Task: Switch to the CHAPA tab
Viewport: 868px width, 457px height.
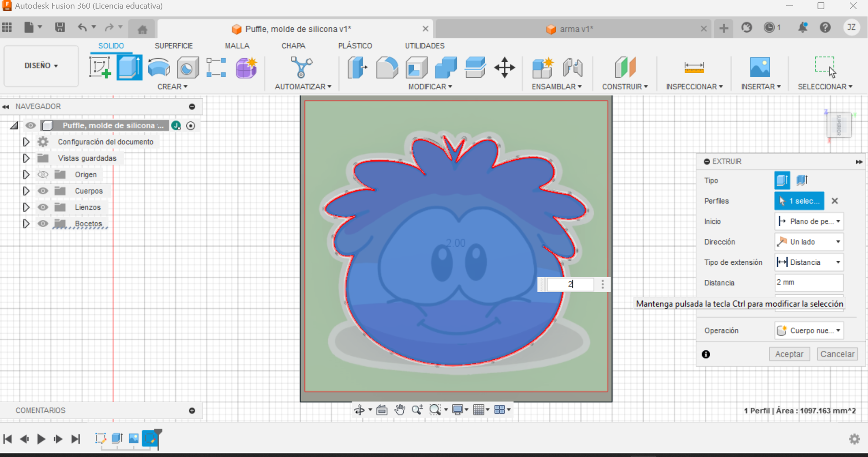Action: (x=293, y=46)
